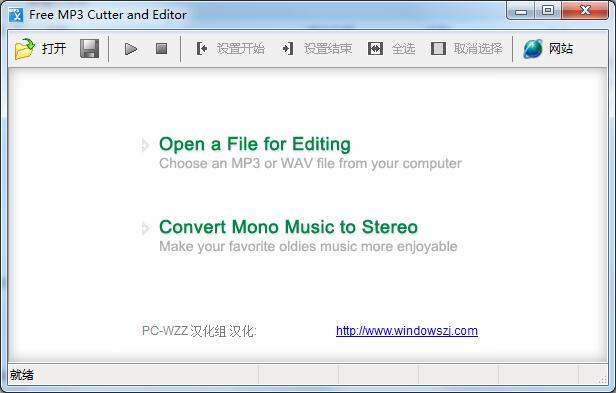This screenshot has height=393, width=616.
Task: Click the 'Make your favorite oldies music' text
Action: (x=308, y=246)
